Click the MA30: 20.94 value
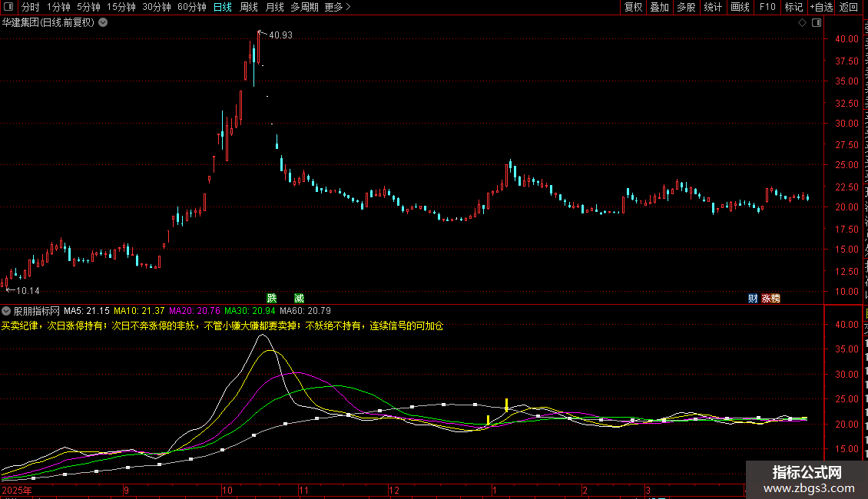The height and width of the screenshot is (499, 868). pyautogui.click(x=250, y=311)
